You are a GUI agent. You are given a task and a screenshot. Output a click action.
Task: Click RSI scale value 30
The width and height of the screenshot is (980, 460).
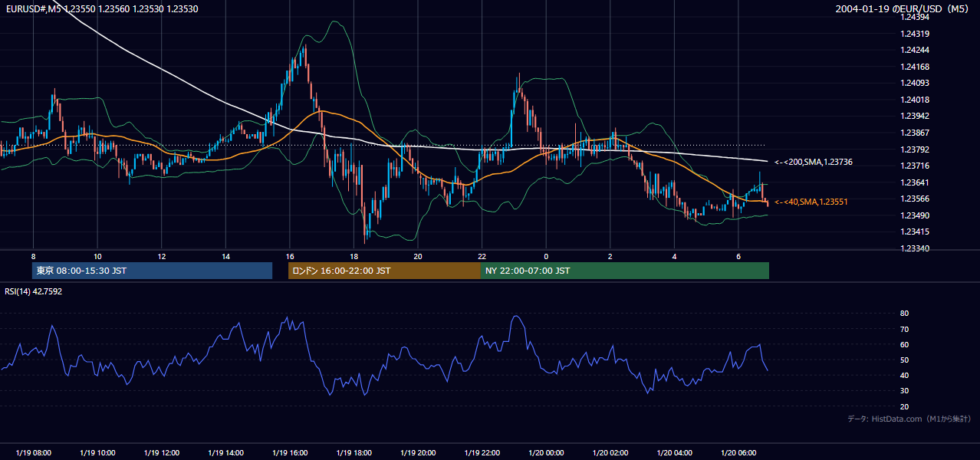[x=905, y=391]
